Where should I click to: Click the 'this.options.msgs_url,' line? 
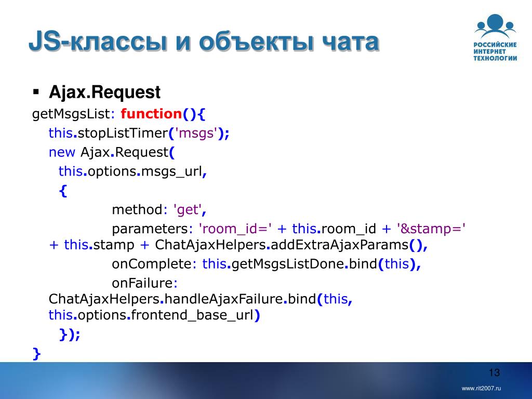(x=132, y=171)
